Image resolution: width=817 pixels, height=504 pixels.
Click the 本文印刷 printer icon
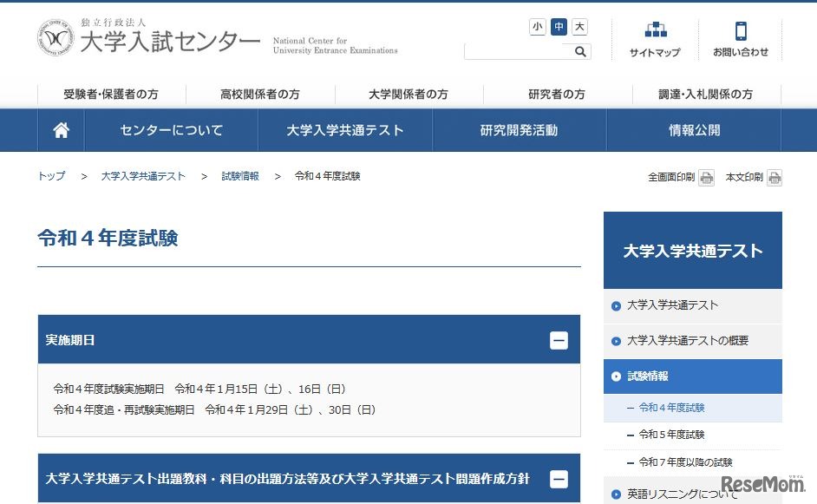[x=773, y=176]
